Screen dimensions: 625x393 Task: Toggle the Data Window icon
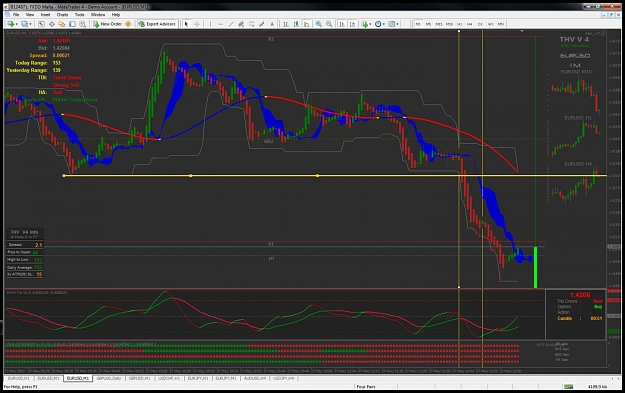click(x=51, y=24)
